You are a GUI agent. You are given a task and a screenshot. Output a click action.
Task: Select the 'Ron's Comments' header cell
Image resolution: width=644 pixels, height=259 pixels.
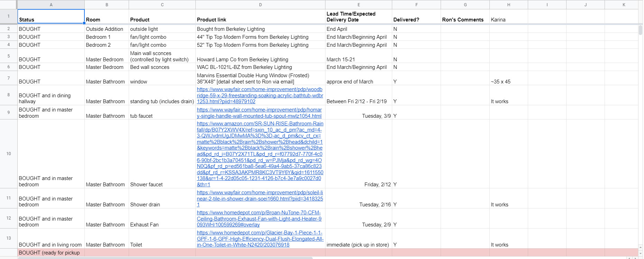pyautogui.click(x=465, y=16)
